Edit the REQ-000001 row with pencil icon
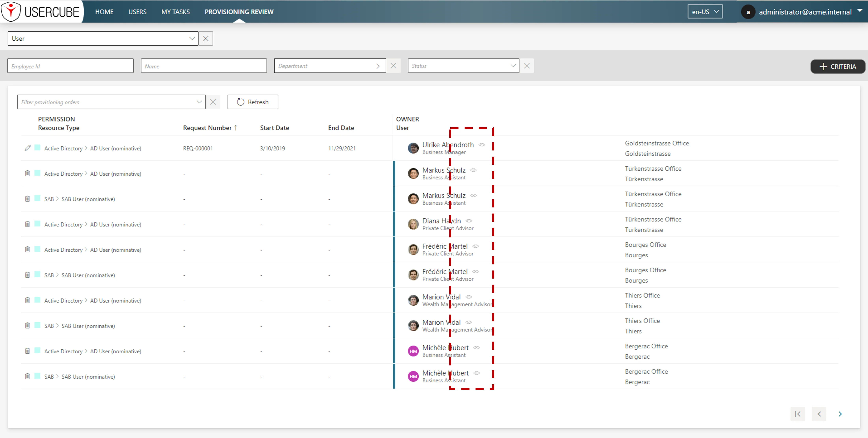Screen dimensions: 868x438 (x=28, y=148)
